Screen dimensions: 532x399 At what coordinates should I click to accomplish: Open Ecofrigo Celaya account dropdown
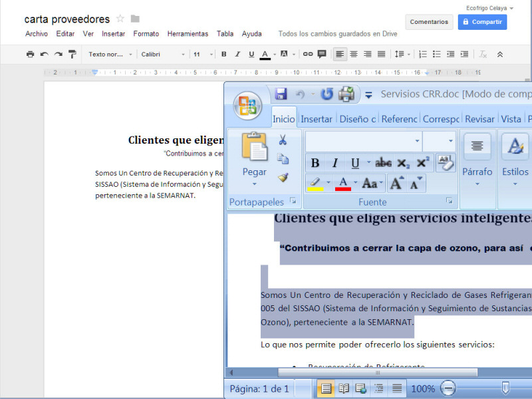point(489,8)
